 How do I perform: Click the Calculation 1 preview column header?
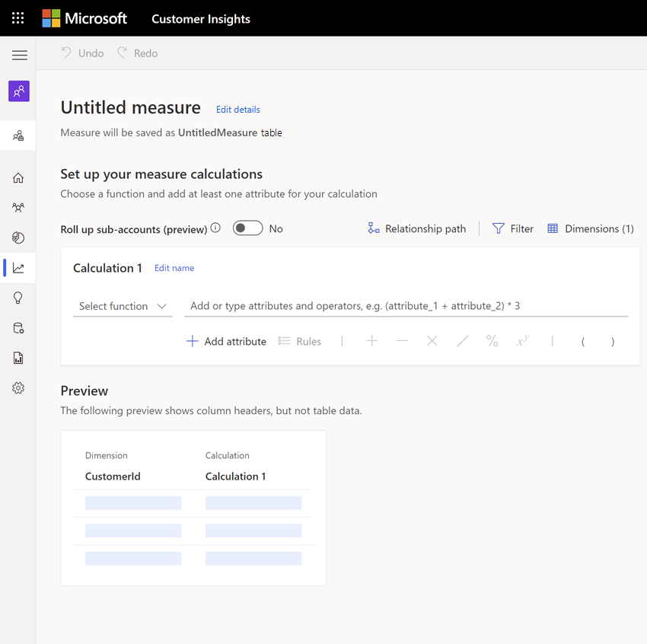236,476
